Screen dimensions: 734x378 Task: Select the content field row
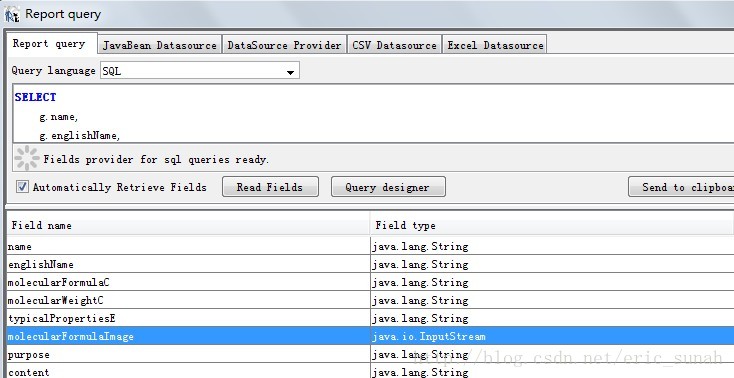coord(370,371)
